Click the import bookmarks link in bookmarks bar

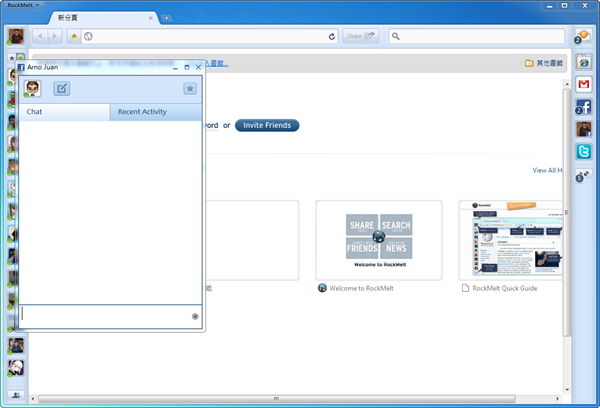(x=217, y=64)
